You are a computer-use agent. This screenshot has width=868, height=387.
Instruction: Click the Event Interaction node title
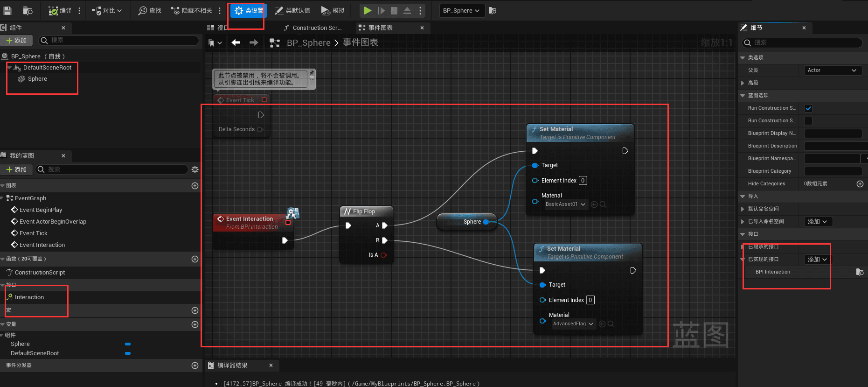click(x=250, y=219)
